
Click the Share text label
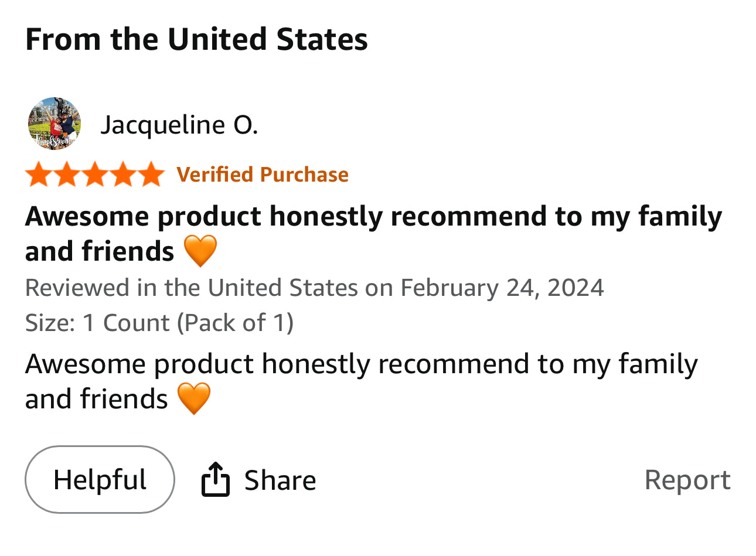(280, 480)
